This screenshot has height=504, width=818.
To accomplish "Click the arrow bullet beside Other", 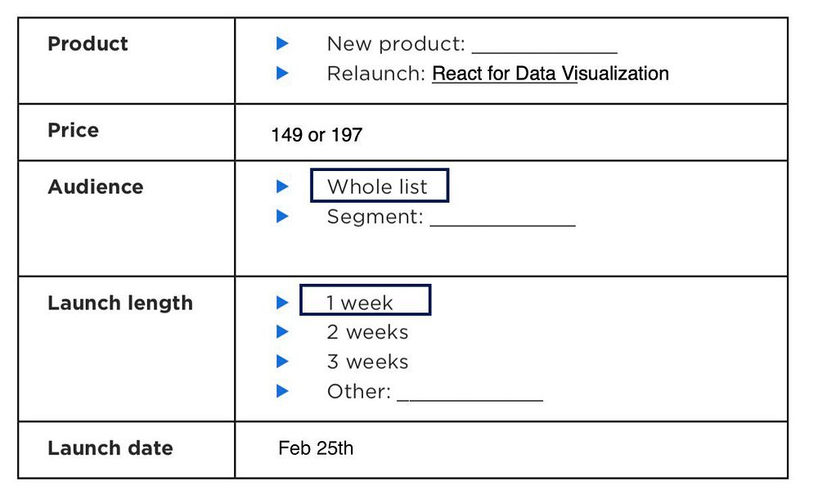I will pyautogui.click(x=282, y=391).
